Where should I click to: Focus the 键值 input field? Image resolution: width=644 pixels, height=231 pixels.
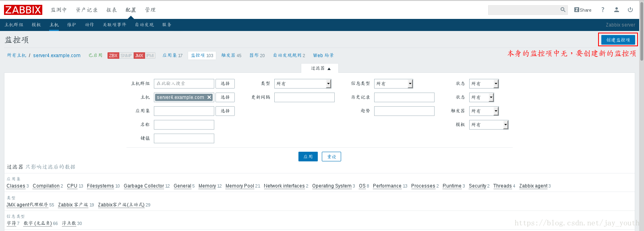(x=184, y=138)
